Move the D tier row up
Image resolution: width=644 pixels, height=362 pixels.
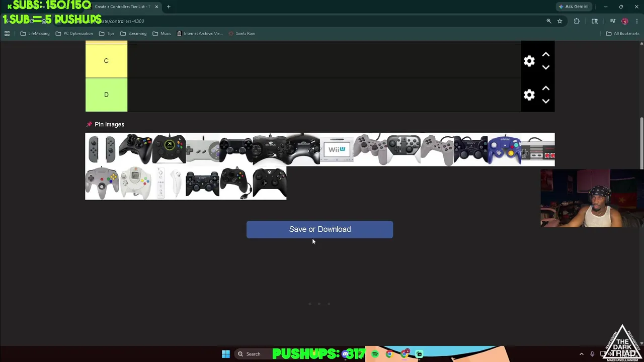coord(546,88)
